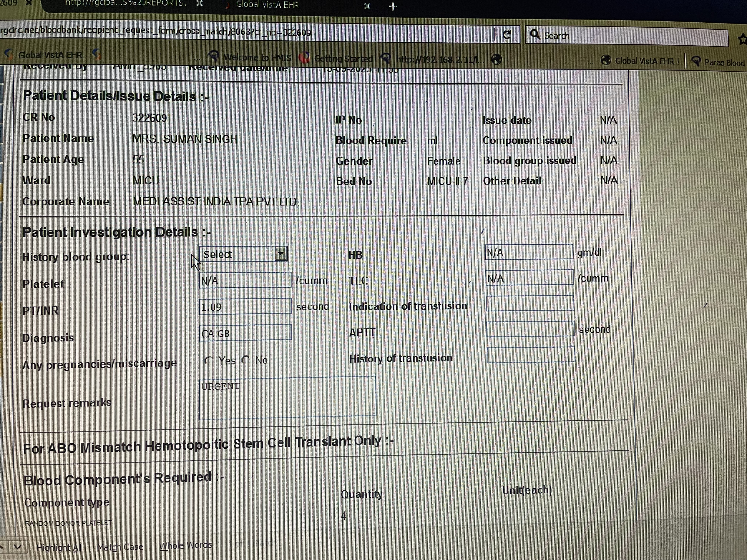Open new tab with plus icon

coord(393,6)
